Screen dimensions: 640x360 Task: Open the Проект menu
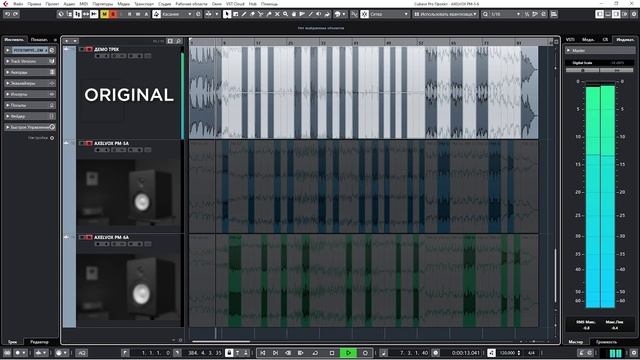[x=52, y=4]
